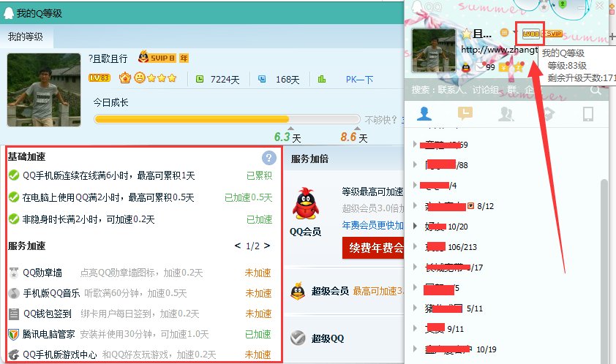Screen dimensions: 616x364
Task: Switch to the groups tab
Action: [x=506, y=114]
